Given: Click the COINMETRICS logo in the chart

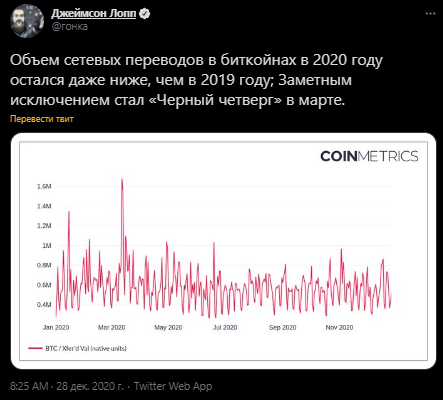Looking at the screenshot, I should (x=369, y=156).
